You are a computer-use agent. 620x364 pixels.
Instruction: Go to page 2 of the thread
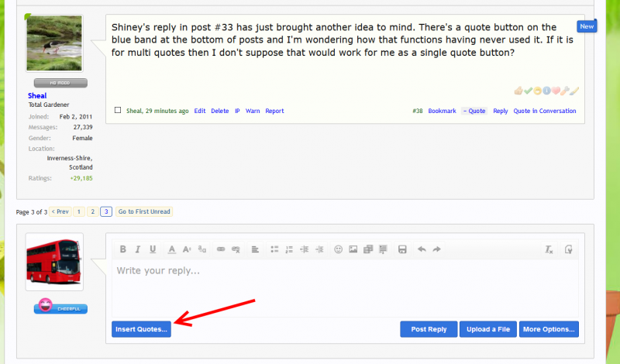tap(92, 211)
